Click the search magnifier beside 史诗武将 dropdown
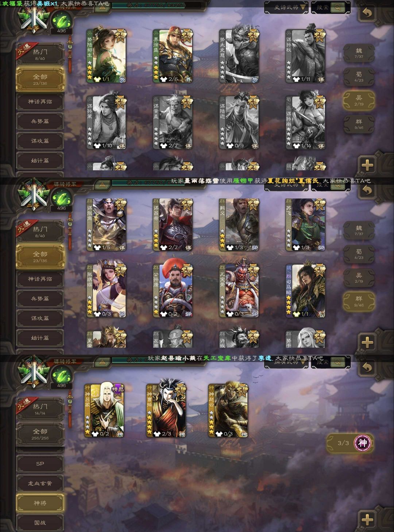Screen dimensions: 394x532 tap(338, 7)
